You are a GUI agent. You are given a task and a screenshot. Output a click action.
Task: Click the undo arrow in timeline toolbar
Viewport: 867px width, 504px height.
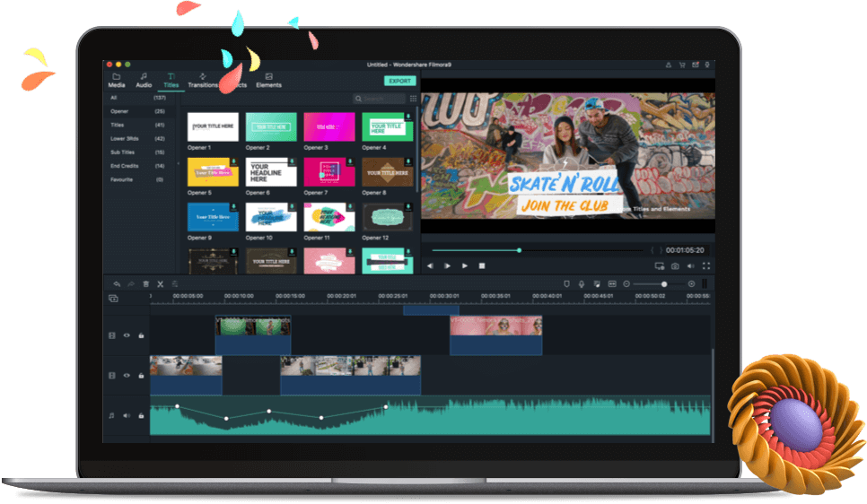coord(117,284)
